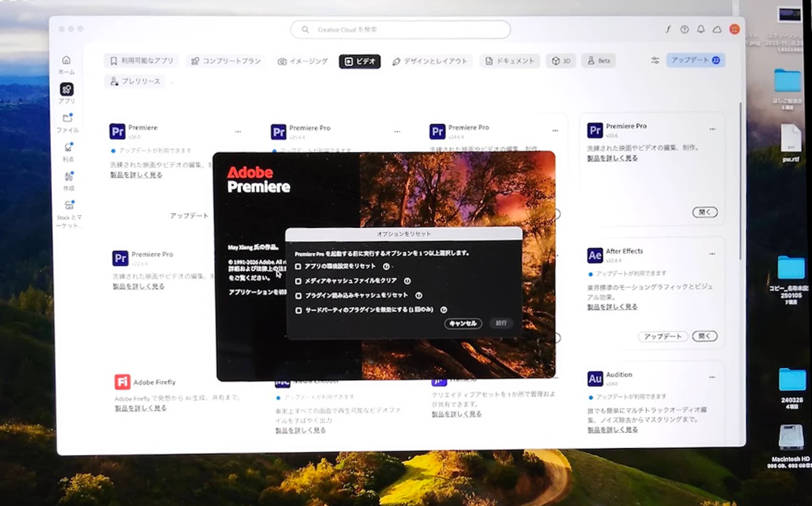The image size is (812, 506).
Task: Open the After Effects more options menu
Action: [x=712, y=254]
